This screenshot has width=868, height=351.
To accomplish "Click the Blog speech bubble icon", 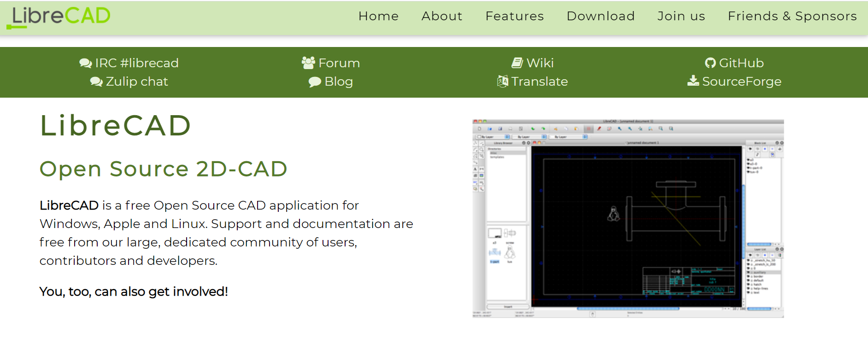I will 315,82.
